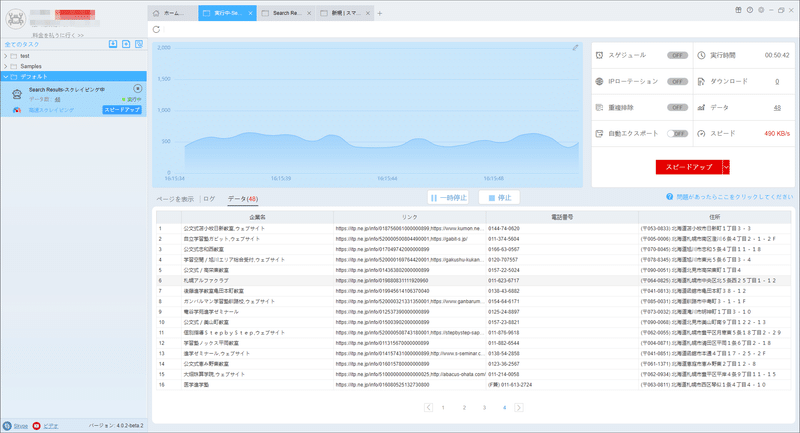Click the home icon on the ホーム tab
The height and width of the screenshot is (433, 800).
[x=156, y=13]
